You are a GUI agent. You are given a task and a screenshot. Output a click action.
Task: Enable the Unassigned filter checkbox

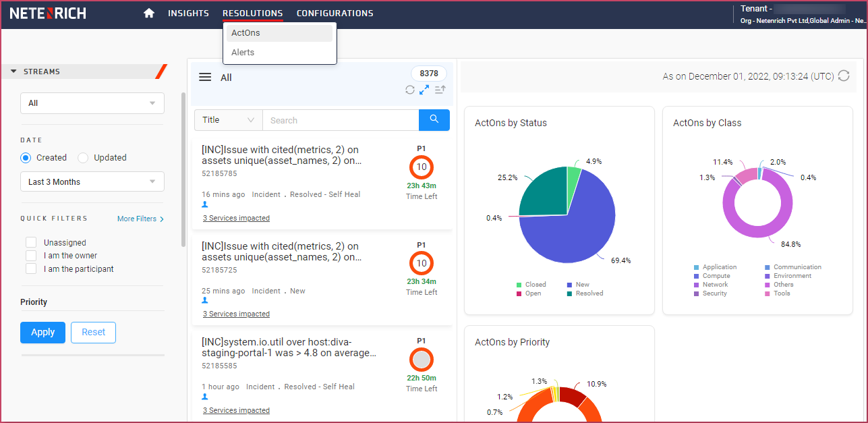click(x=30, y=242)
